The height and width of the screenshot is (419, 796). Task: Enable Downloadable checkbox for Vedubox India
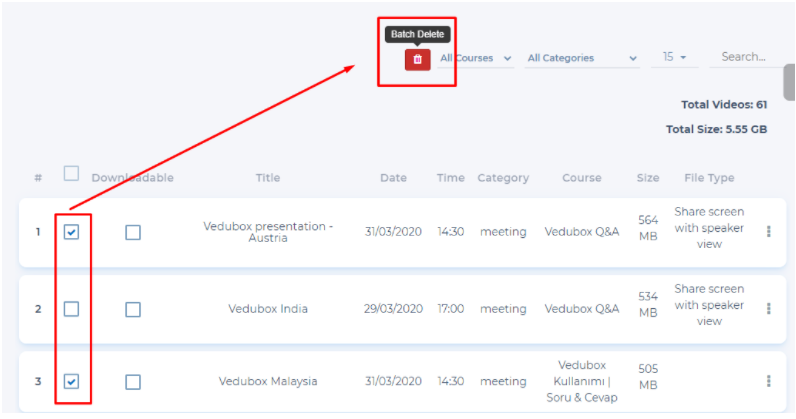pyautogui.click(x=133, y=309)
